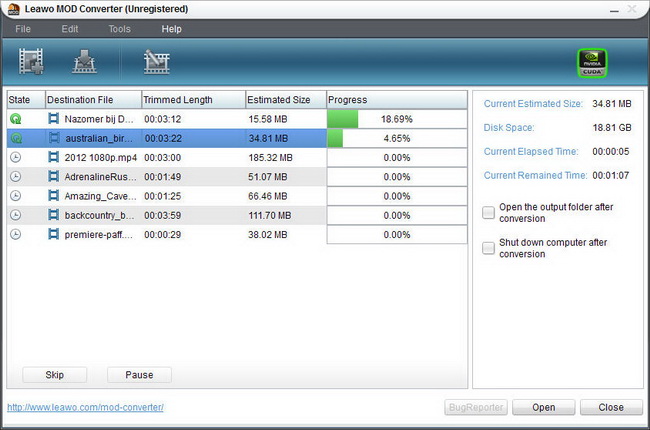Image resolution: width=650 pixels, height=430 pixels.
Task: Click the Progress column header
Action: point(397,100)
